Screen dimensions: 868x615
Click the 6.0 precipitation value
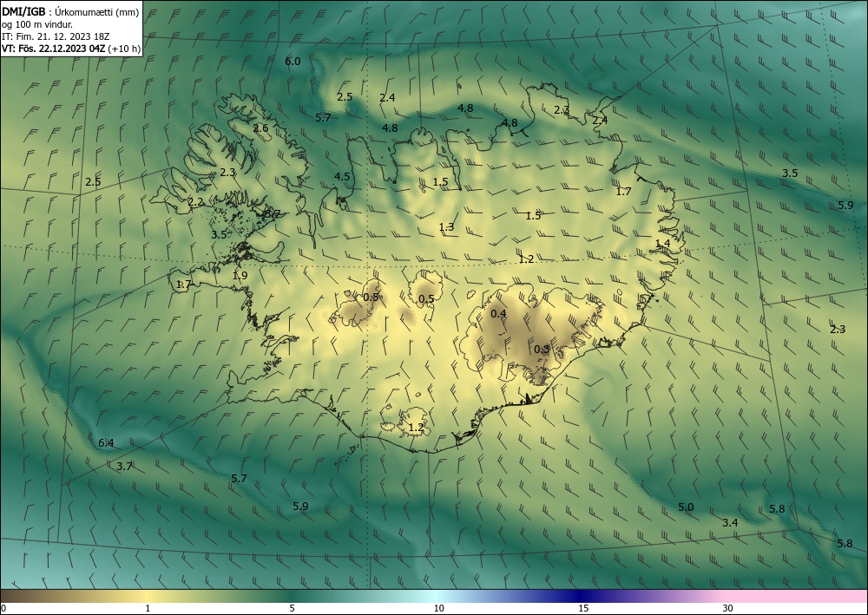[293, 62]
